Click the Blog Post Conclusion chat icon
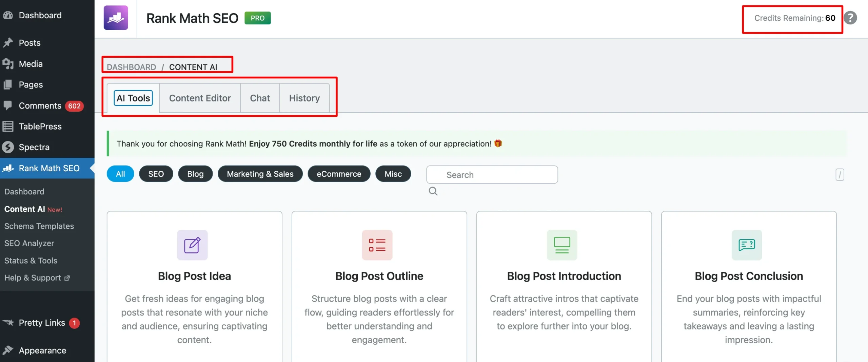868x362 pixels. click(x=747, y=245)
